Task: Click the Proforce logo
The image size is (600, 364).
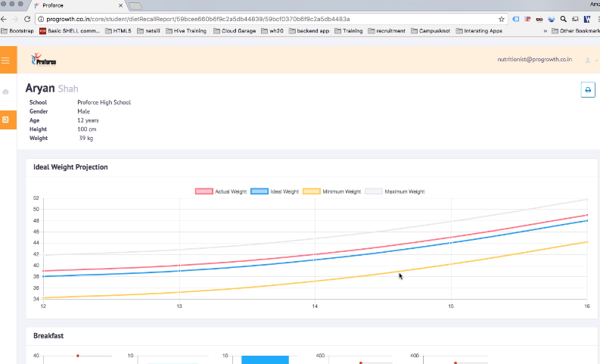Action: coord(43,60)
